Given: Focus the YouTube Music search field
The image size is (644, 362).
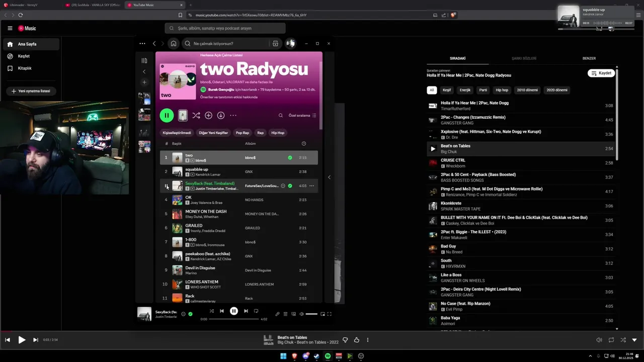Looking at the screenshot, I should [x=225, y=28].
